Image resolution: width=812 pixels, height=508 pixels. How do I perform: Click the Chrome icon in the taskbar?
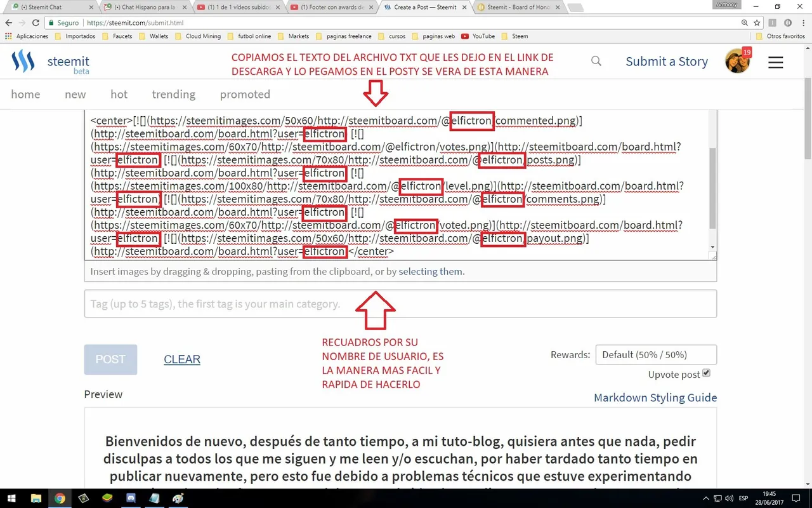(x=60, y=498)
